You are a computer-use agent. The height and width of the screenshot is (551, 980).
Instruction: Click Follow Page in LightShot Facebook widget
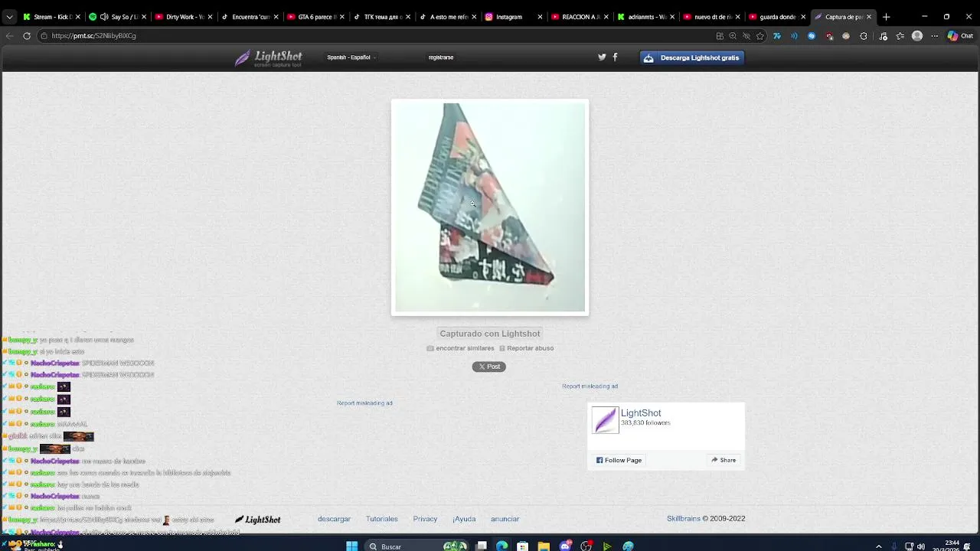619,460
